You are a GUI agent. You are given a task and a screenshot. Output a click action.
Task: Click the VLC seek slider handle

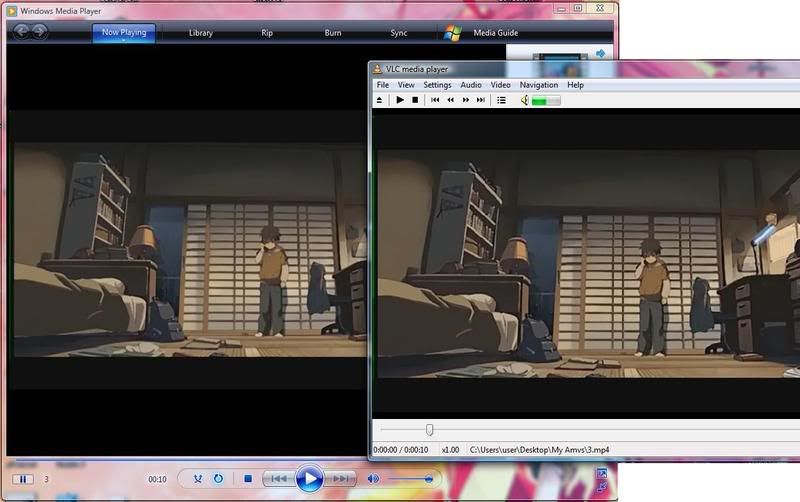tap(430, 430)
